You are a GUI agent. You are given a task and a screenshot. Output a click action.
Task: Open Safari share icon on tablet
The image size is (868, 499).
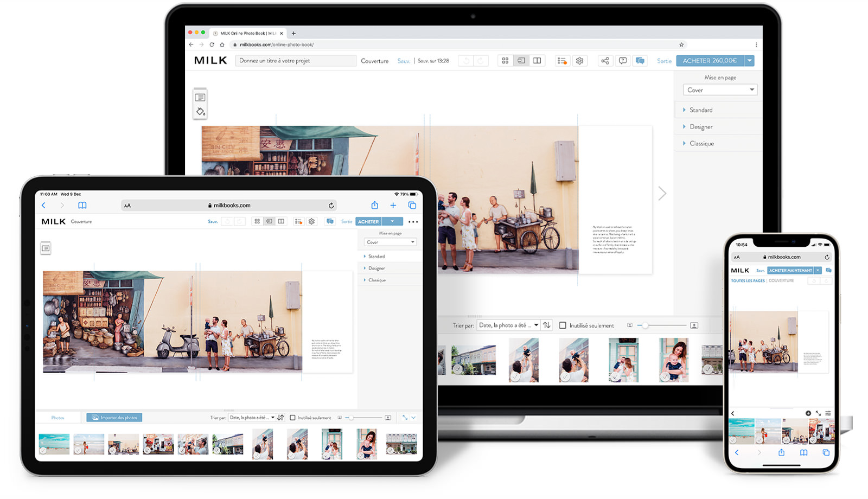(x=374, y=205)
